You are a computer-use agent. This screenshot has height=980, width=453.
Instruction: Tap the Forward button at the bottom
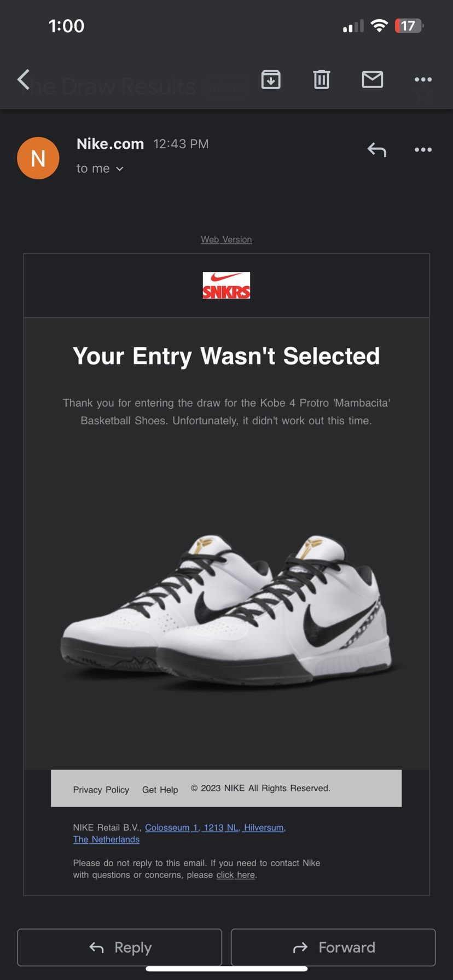coord(333,947)
